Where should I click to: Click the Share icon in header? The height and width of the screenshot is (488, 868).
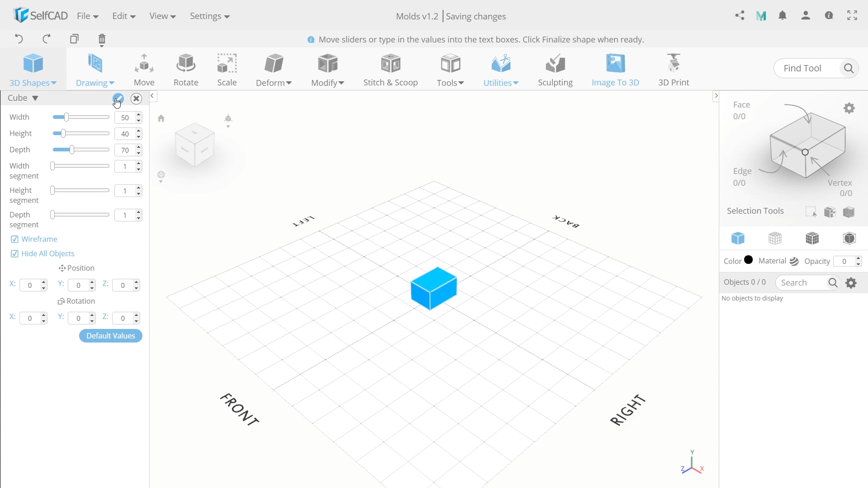(740, 16)
